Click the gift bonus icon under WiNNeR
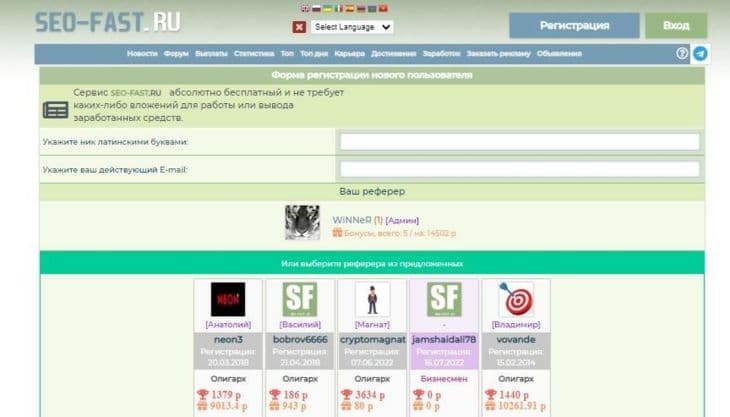730x417 pixels. 337,232
